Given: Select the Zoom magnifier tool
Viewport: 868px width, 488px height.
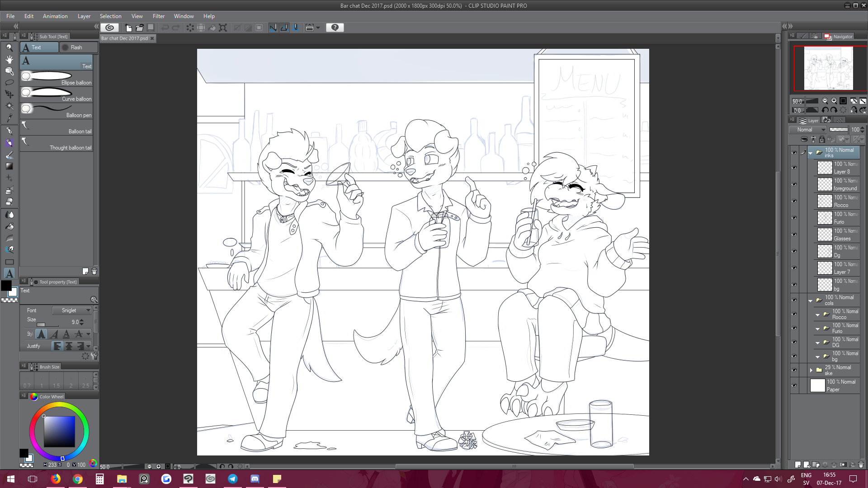Looking at the screenshot, I should point(9,47).
